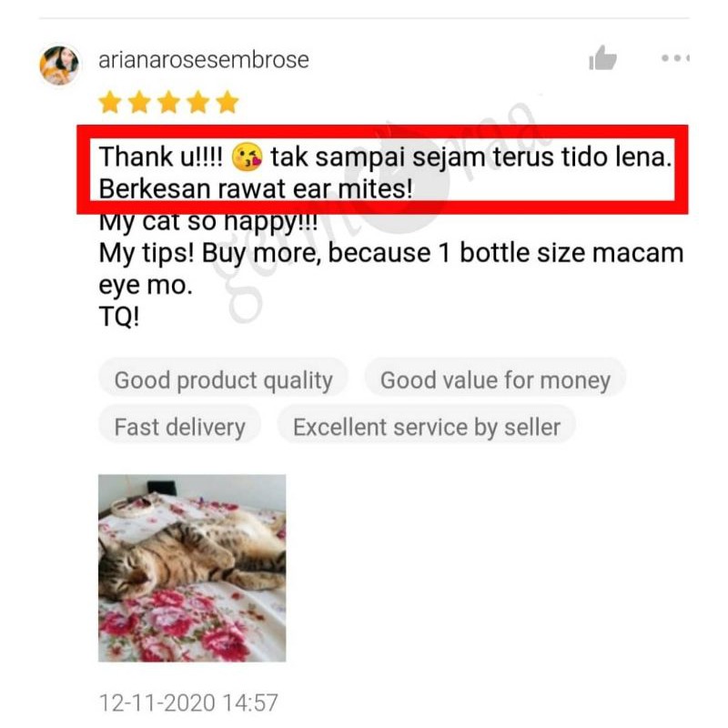Select Excellent service by seller tag
Screen dimensions: 728x728
tap(427, 427)
